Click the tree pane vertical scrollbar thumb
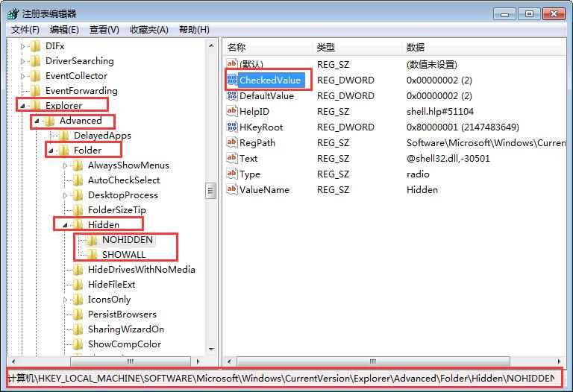Image resolution: width=573 pixels, height=392 pixels. pyautogui.click(x=211, y=191)
